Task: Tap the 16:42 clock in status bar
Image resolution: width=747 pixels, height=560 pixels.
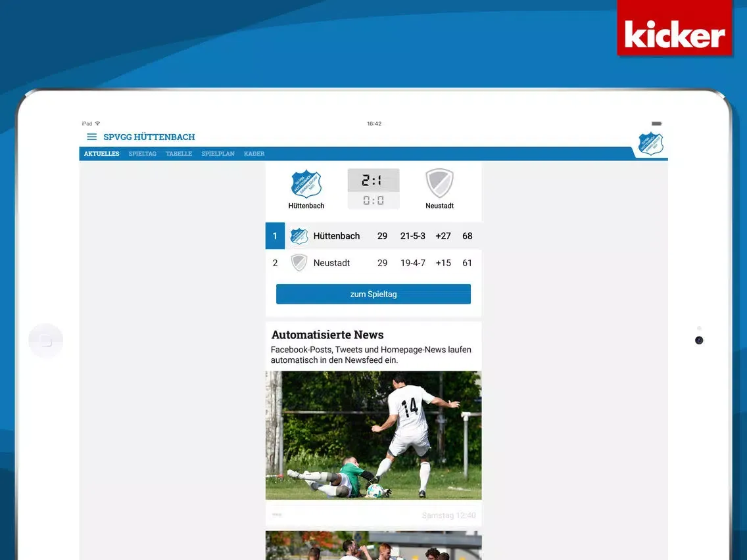Action: [374, 124]
